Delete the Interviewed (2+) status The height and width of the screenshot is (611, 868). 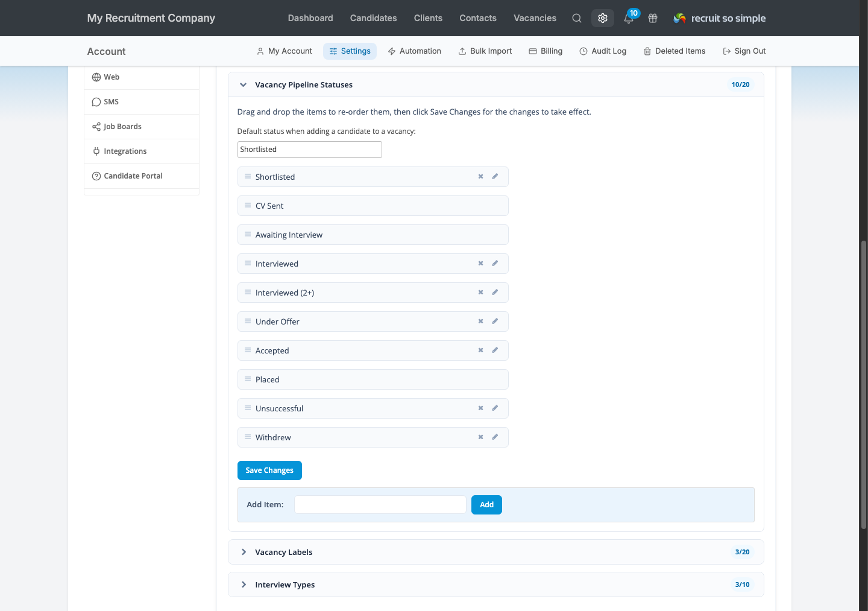pyautogui.click(x=481, y=293)
